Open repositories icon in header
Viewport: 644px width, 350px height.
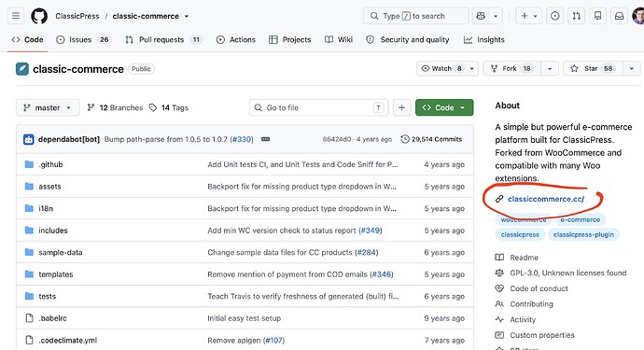tap(598, 16)
